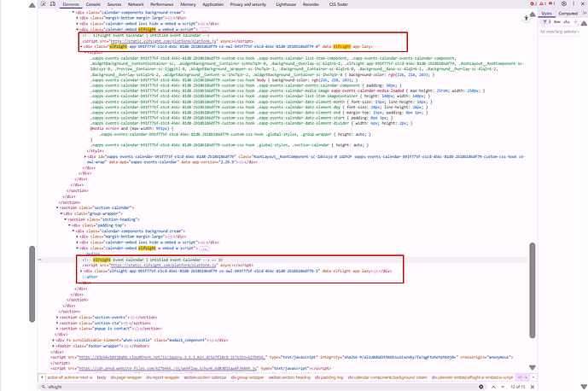Open the Lighthouse tab
Viewport: 588px width, 391px height.
tap(286, 4)
